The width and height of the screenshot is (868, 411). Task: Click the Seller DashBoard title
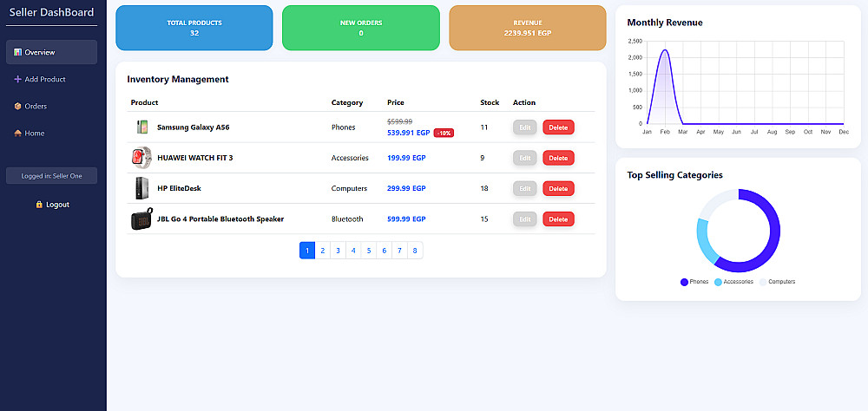click(x=51, y=12)
